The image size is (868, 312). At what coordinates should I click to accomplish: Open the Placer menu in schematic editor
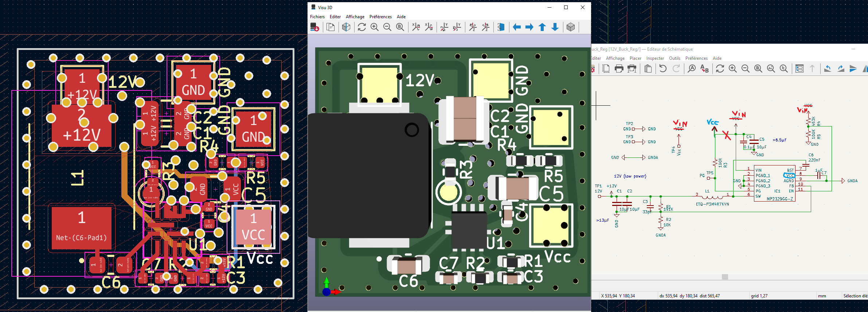click(635, 58)
